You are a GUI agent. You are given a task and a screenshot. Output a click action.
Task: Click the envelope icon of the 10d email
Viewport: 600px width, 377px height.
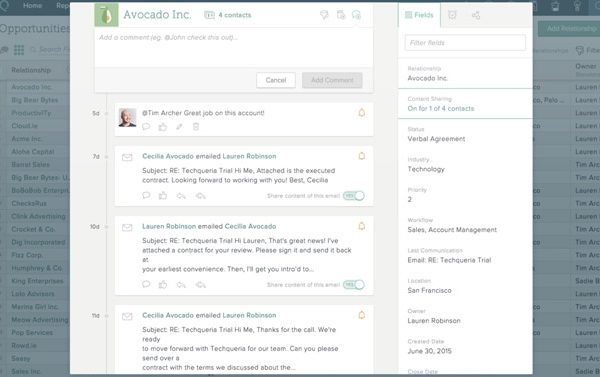pyautogui.click(x=127, y=228)
